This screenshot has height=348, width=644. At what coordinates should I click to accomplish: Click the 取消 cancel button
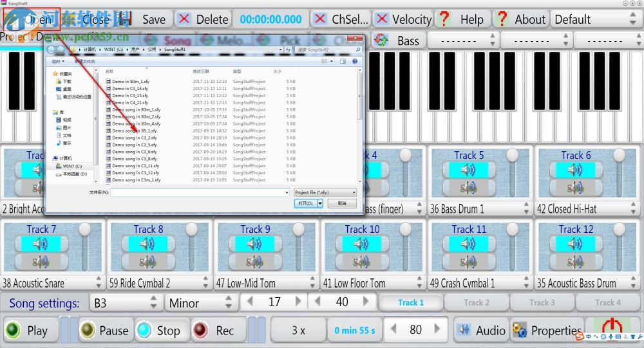pyautogui.click(x=342, y=203)
